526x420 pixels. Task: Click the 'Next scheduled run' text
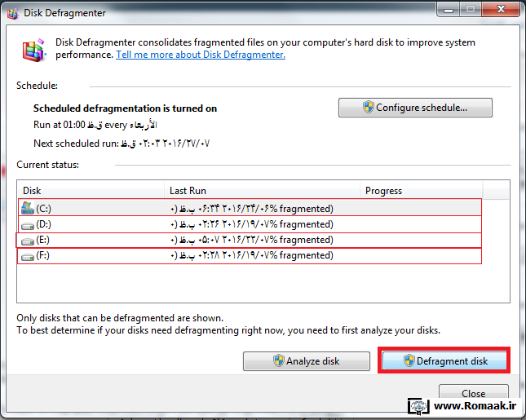122,144
